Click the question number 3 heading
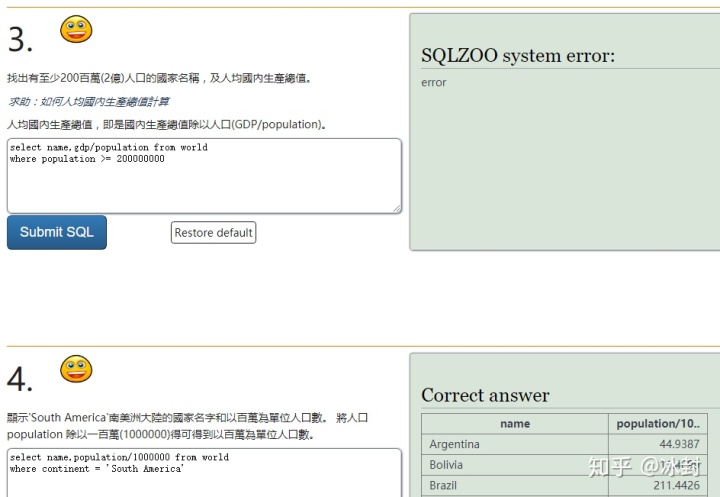720x497 pixels. [x=20, y=40]
